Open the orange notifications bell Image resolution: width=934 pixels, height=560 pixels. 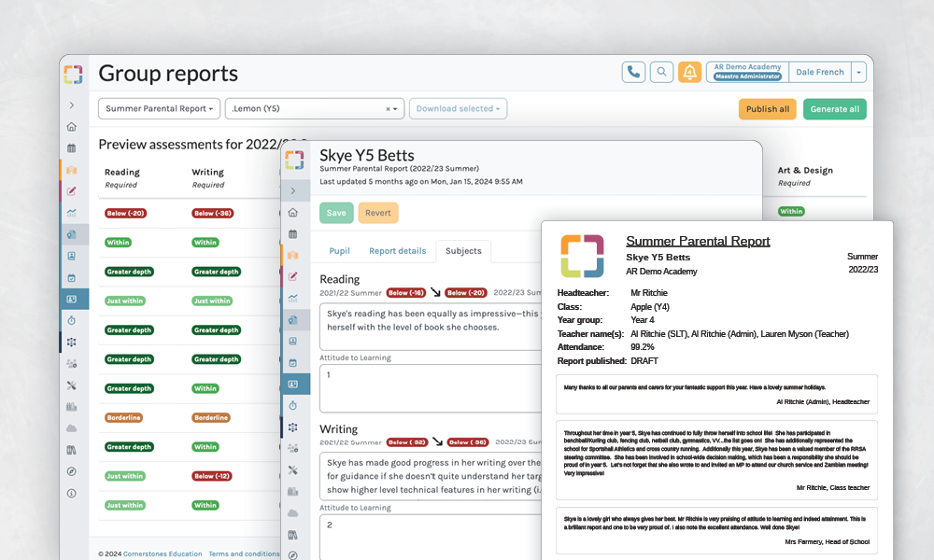689,72
